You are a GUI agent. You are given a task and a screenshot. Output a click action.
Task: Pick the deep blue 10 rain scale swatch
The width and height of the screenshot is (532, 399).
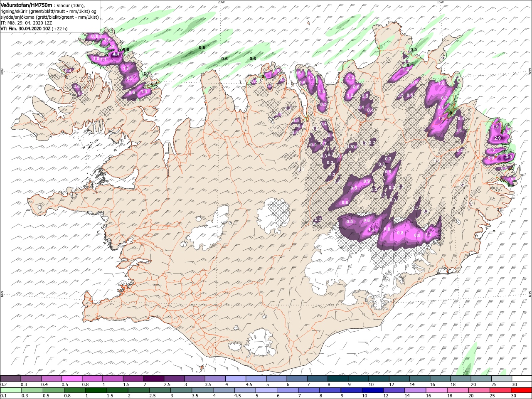pyautogui.click(x=372, y=390)
